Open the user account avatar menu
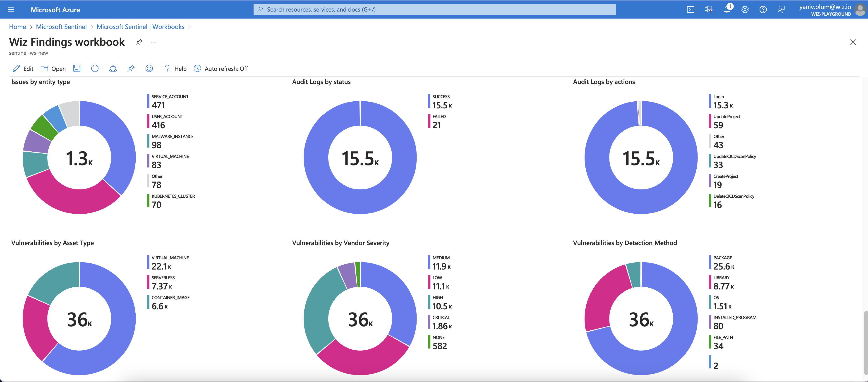 [x=860, y=10]
